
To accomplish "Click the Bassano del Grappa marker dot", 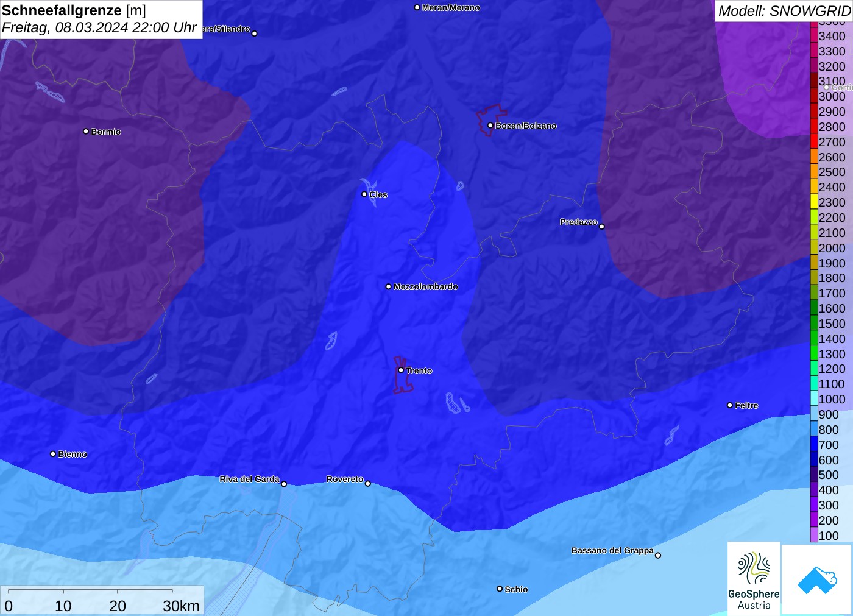I will tap(658, 555).
